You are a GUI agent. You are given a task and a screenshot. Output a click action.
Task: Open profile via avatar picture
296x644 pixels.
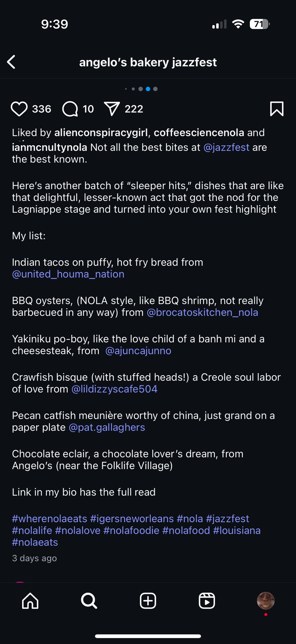(266, 601)
